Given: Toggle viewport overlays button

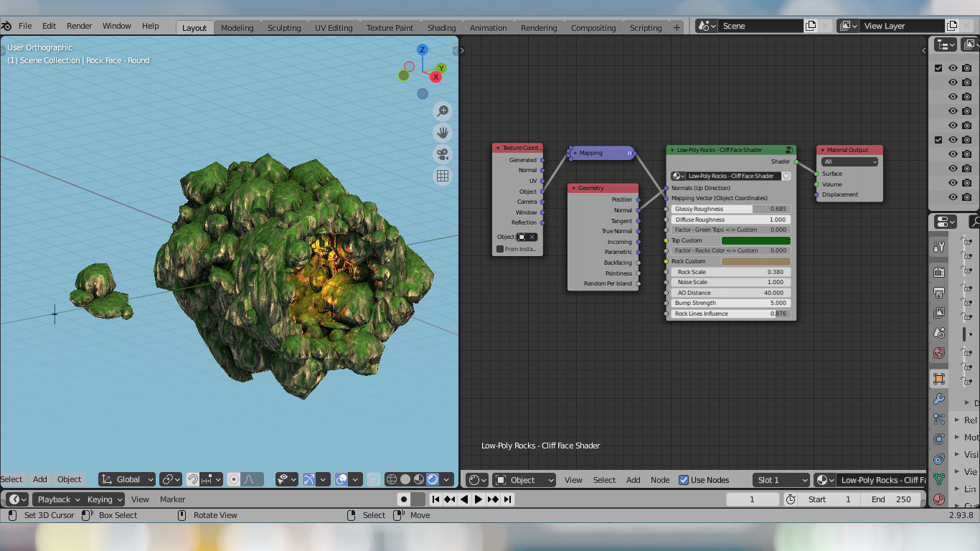Looking at the screenshot, I should pyautogui.click(x=341, y=479).
